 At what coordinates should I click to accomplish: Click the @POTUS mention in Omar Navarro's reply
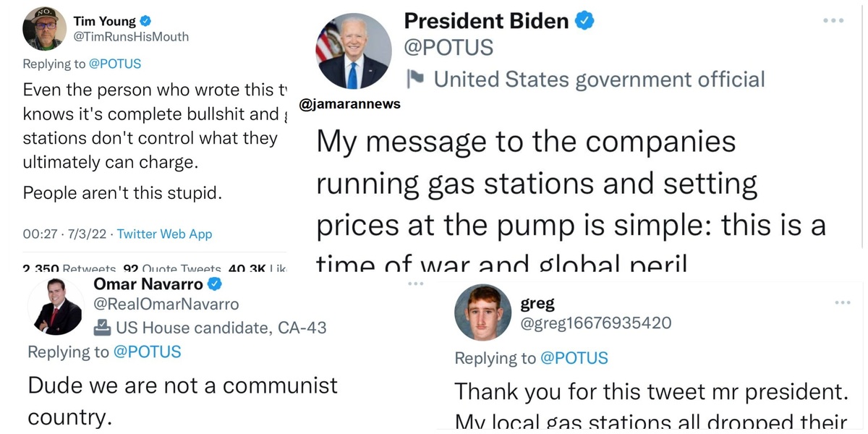[147, 352]
